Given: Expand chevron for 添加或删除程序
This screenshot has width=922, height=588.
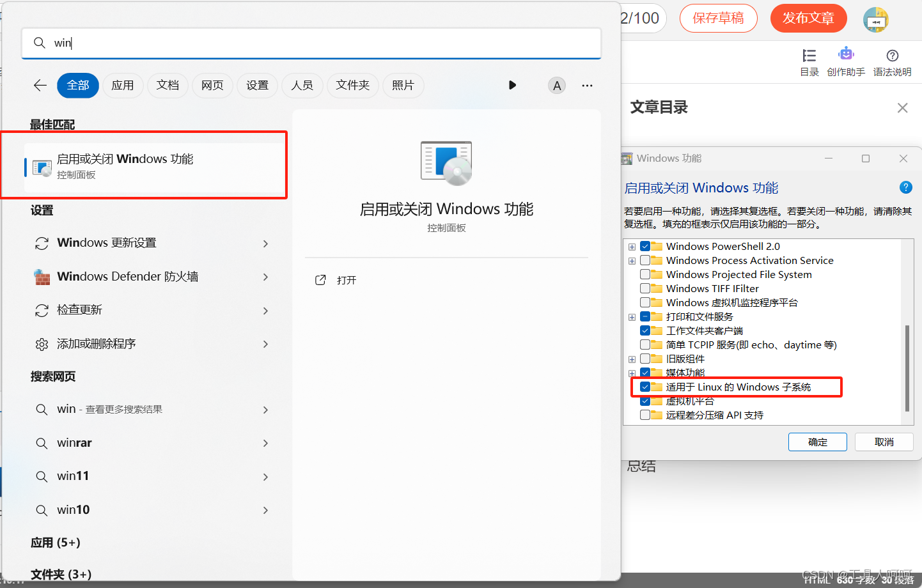Looking at the screenshot, I should tap(265, 344).
